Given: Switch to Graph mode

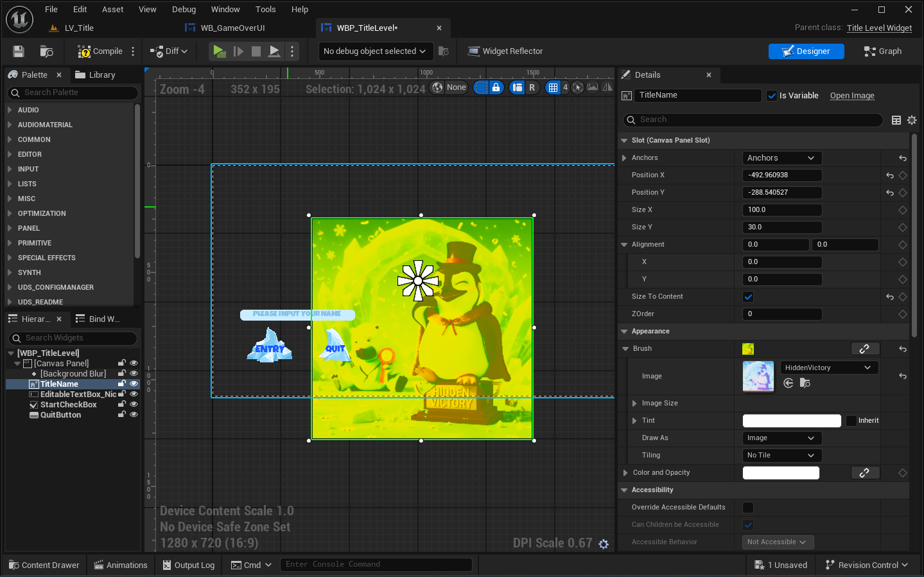Looking at the screenshot, I should [x=883, y=51].
